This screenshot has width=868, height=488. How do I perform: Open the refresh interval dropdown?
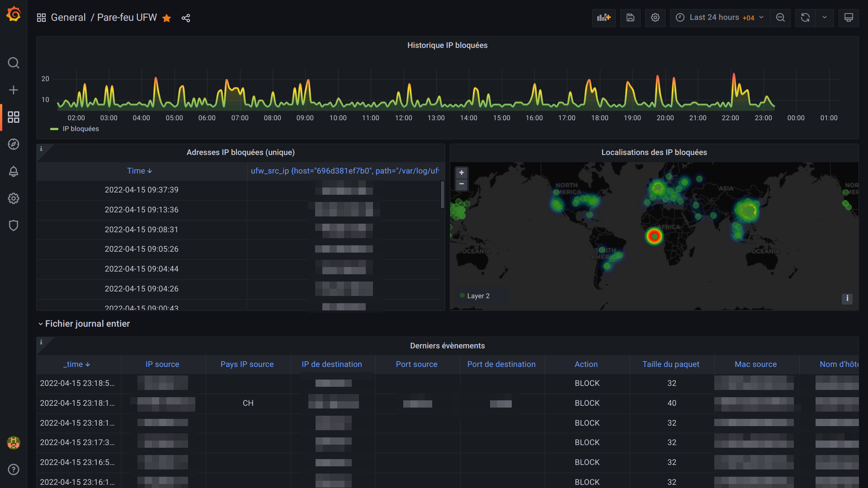(825, 18)
